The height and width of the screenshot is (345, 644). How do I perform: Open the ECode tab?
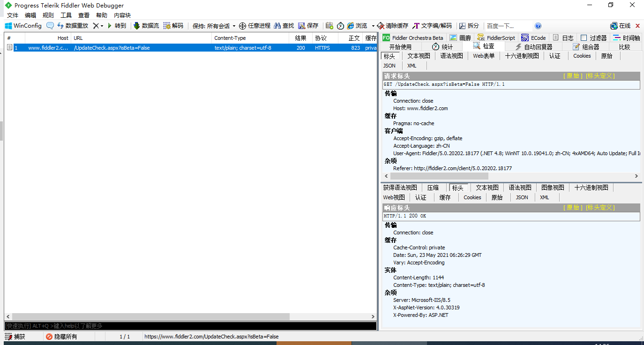pyautogui.click(x=533, y=37)
